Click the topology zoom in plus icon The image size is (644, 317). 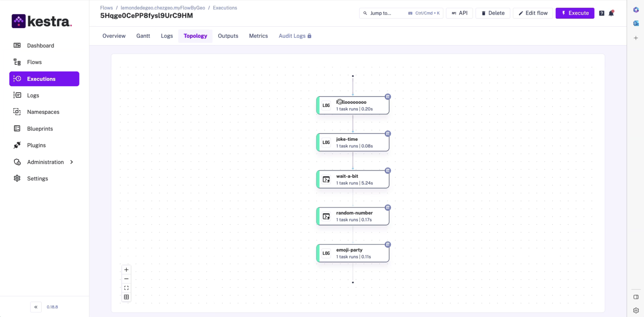point(126,270)
